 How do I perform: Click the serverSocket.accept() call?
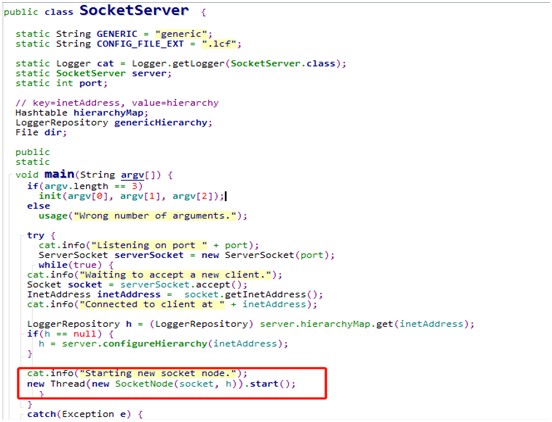pos(181,285)
